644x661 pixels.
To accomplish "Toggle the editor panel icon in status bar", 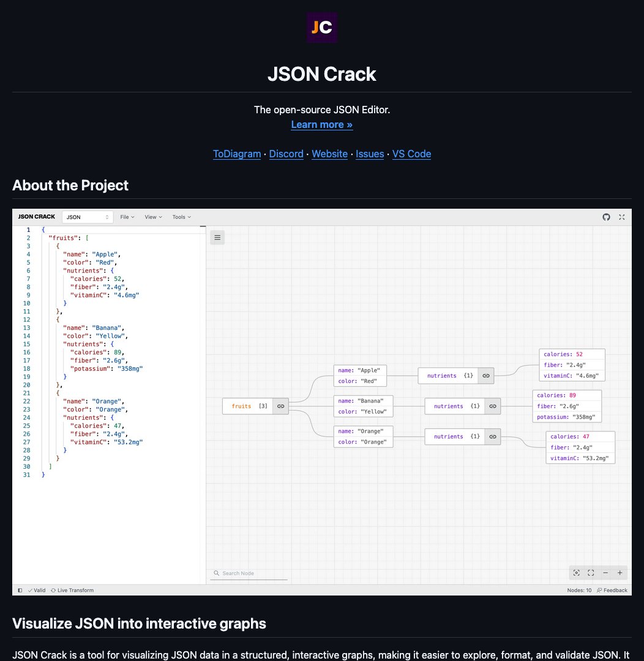I will pos(20,590).
